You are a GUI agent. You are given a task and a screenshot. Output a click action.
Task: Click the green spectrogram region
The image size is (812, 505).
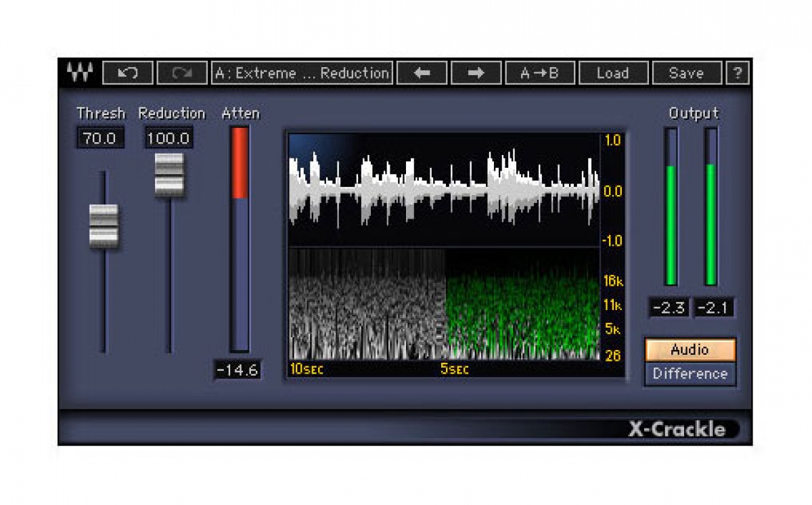522,305
